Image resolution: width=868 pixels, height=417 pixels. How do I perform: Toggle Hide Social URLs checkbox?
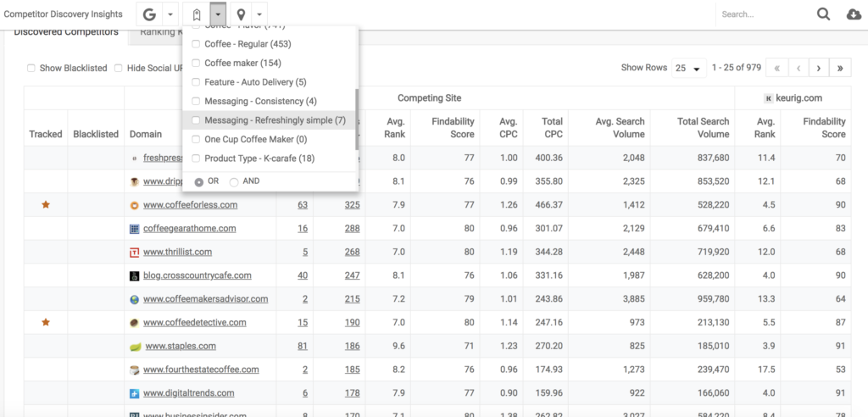click(119, 68)
